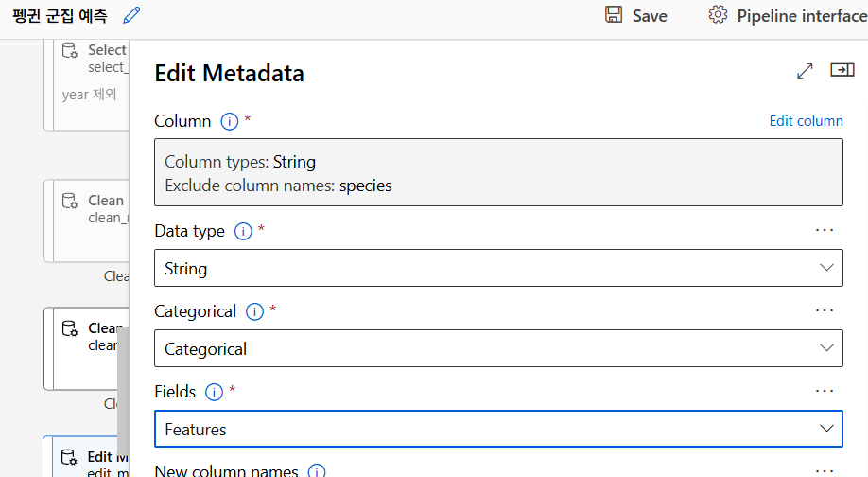The image size is (868, 477).
Task: Click the column selection summary box
Action: (x=498, y=173)
